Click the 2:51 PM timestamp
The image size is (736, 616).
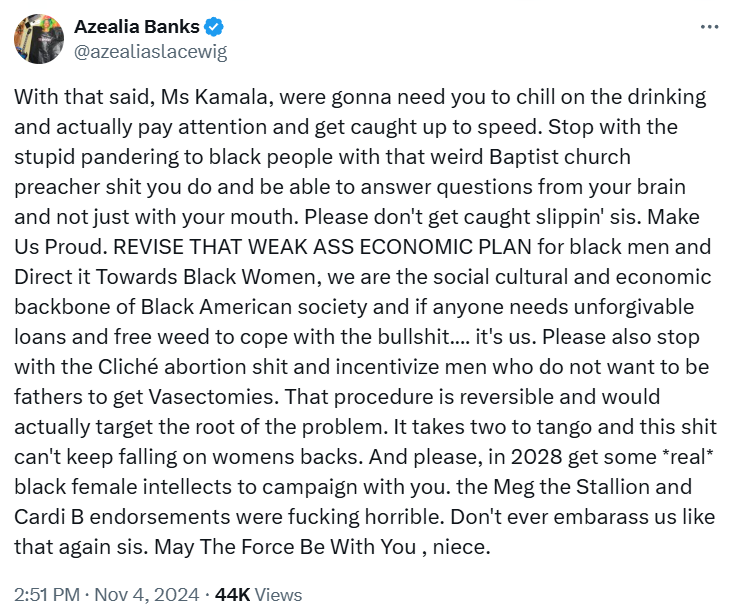(47, 594)
